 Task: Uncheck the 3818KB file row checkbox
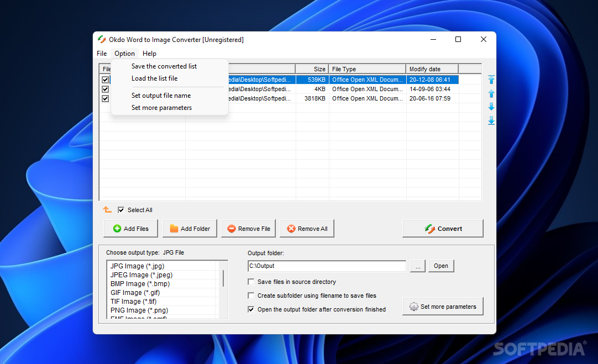[x=105, y=98]
